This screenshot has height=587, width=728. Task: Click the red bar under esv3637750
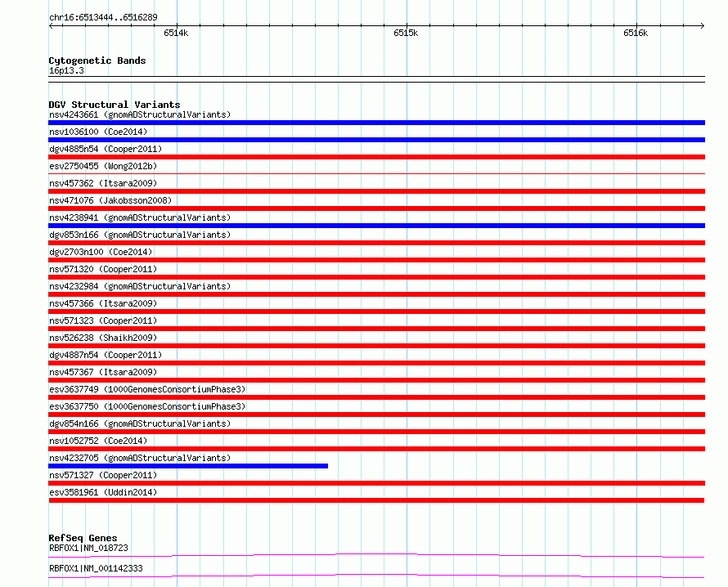pos(376,414)
